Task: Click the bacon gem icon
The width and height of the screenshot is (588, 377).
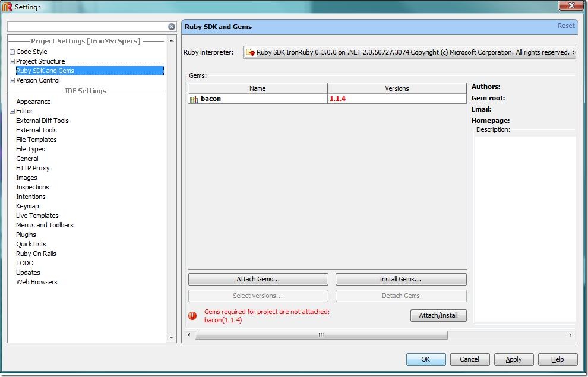Action: point(194,99)
